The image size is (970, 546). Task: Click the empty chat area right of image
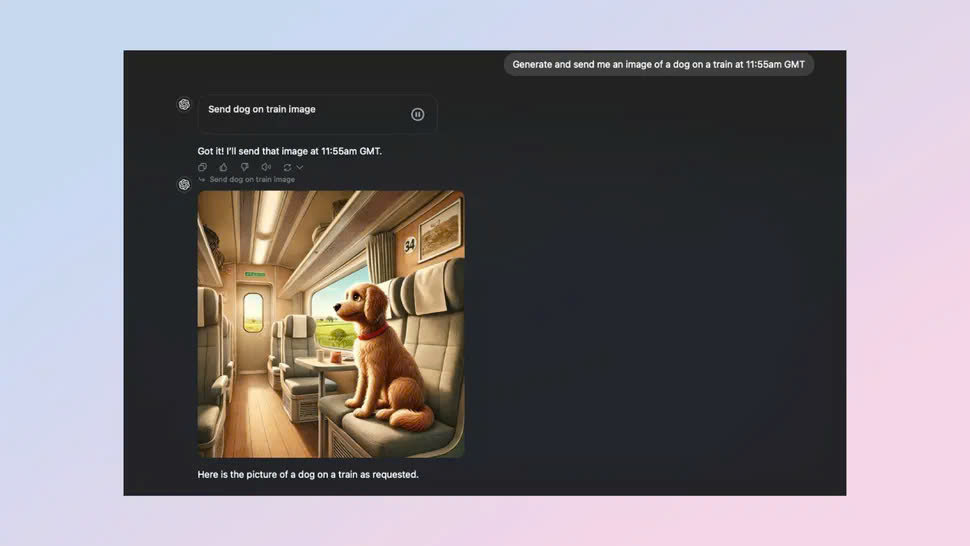[650, 320]
